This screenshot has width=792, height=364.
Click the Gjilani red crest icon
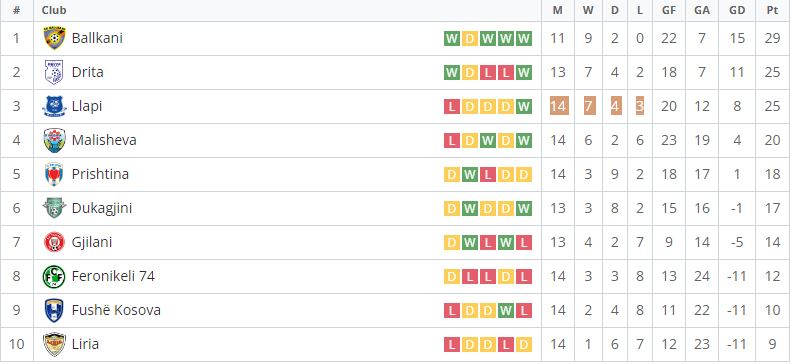[54, 242]
